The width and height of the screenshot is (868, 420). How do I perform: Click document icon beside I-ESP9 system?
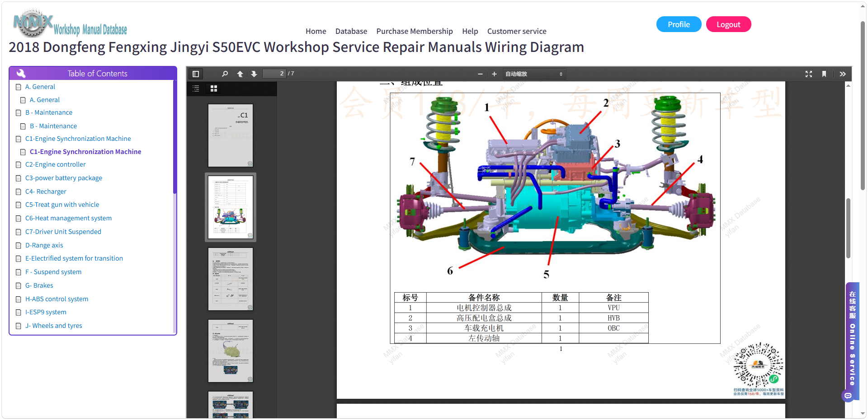19,313
